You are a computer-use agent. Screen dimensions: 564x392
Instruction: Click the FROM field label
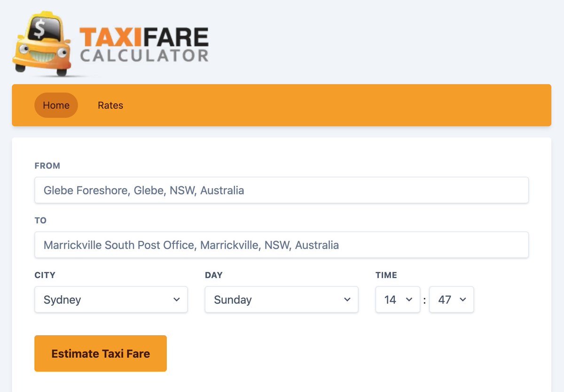point(47,166)
